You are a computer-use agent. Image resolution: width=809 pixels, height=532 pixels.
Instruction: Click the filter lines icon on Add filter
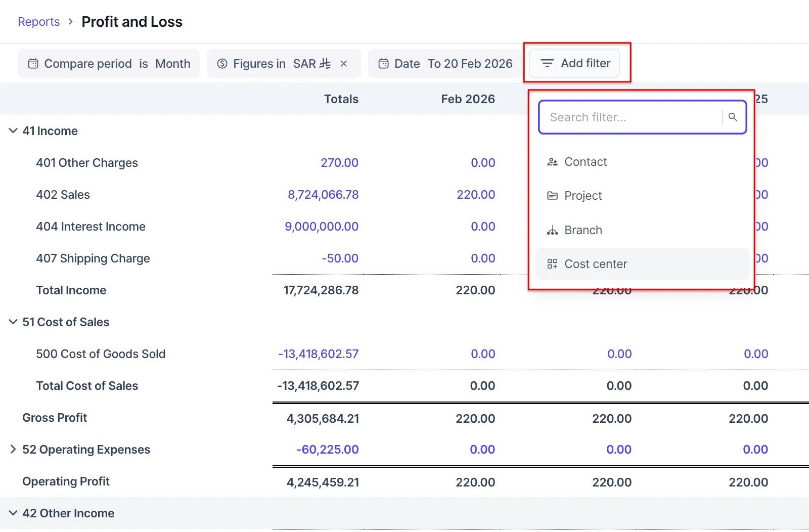[x=547, y=63]
